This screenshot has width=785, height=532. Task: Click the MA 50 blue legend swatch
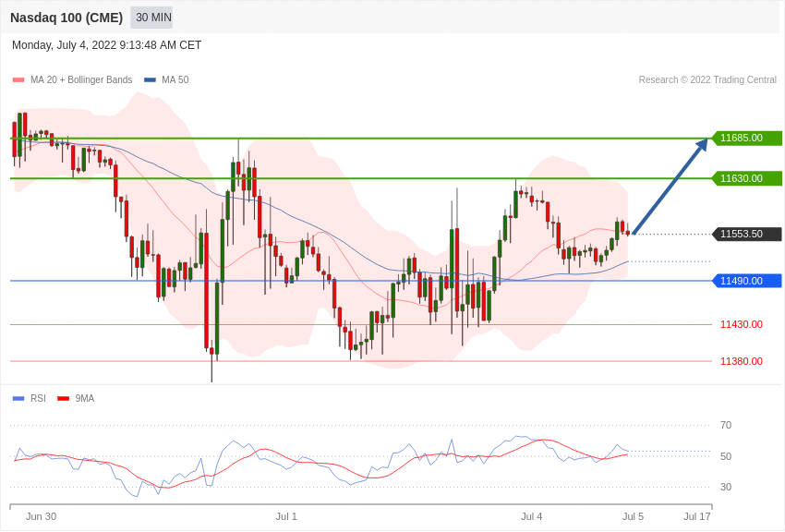pos(150,80)
